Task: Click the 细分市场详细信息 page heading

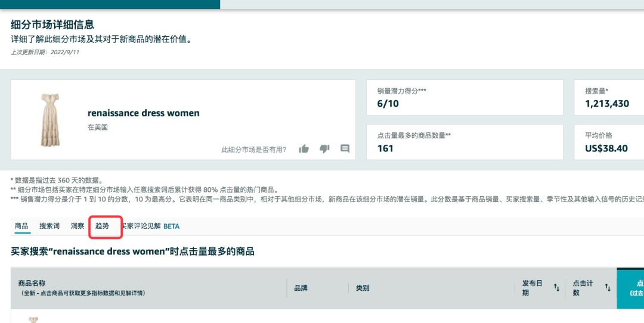Action: [x=52, y=24]
